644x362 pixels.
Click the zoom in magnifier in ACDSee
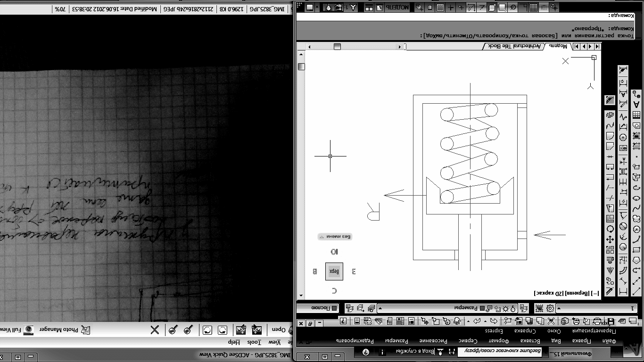[x=188, y=330]
